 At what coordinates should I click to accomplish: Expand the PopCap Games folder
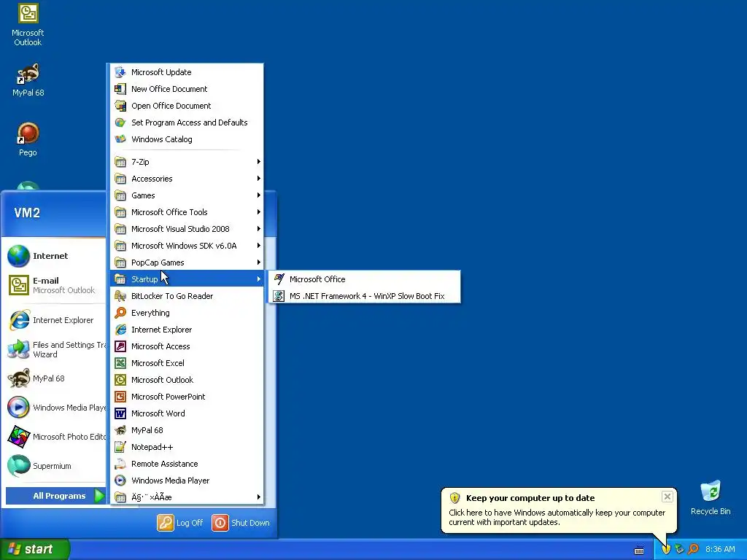click(x=187, y=262)
